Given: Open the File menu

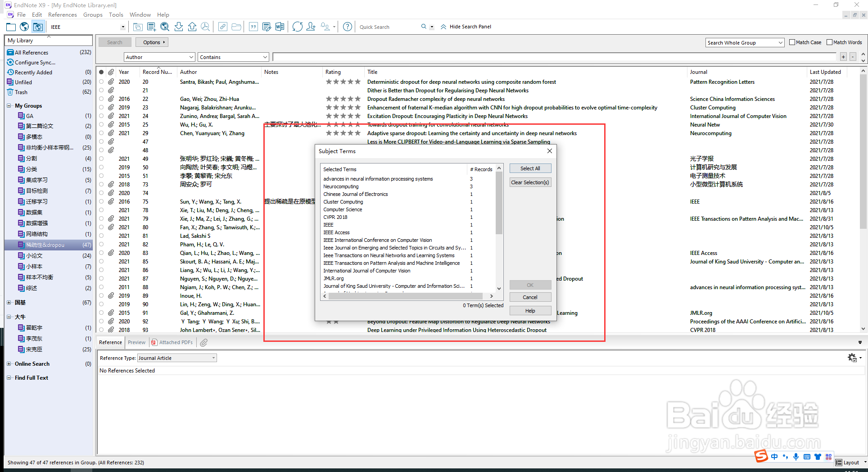Looking at the screenshot, I should tap(21, 15).
